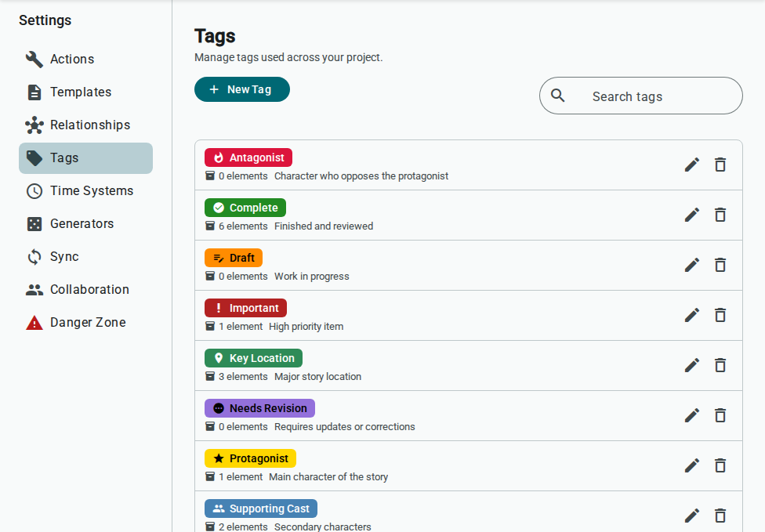This screenshot has height=532, width=765.
Task: Edit the Key Location tag
Action: [x=692, y=366]
